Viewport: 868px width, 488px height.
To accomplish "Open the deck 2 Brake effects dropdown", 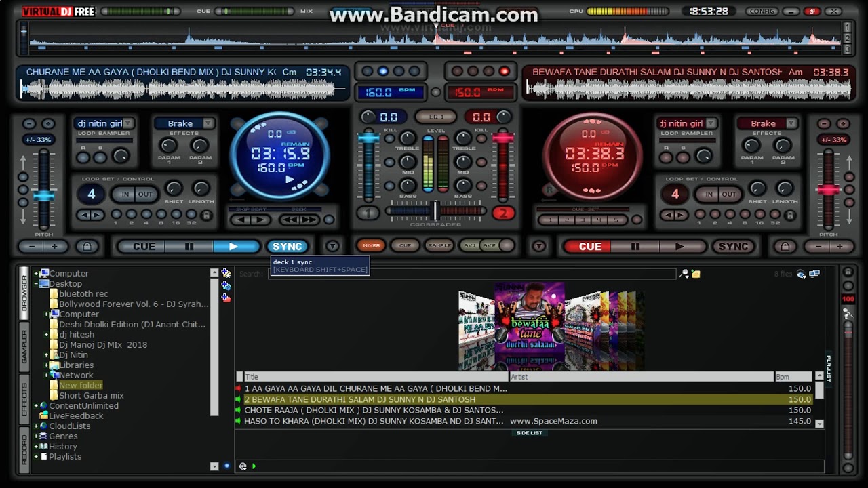I will pyautogui.click(x=791, y=123).
